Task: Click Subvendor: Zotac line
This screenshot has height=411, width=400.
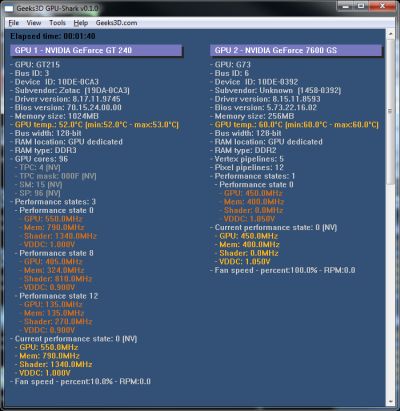Action: (x=70, y=90)
